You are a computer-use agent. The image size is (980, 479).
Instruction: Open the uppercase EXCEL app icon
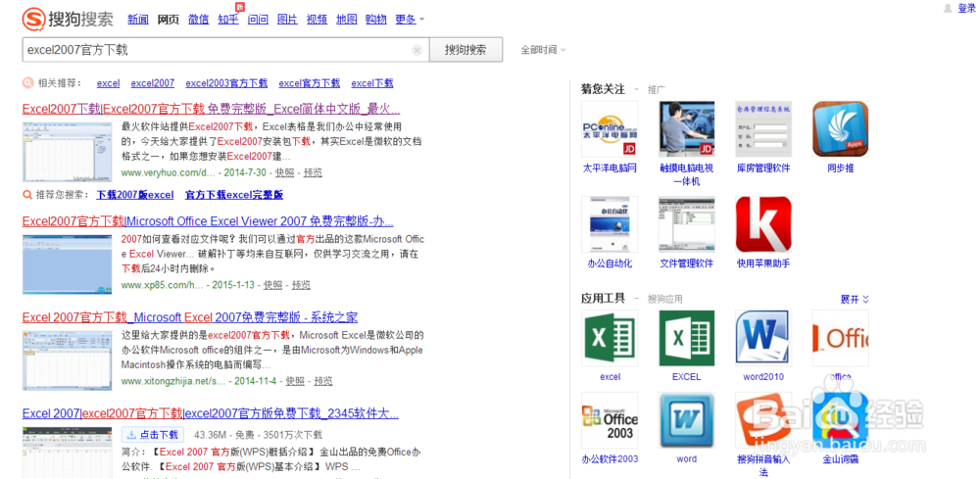686,338
